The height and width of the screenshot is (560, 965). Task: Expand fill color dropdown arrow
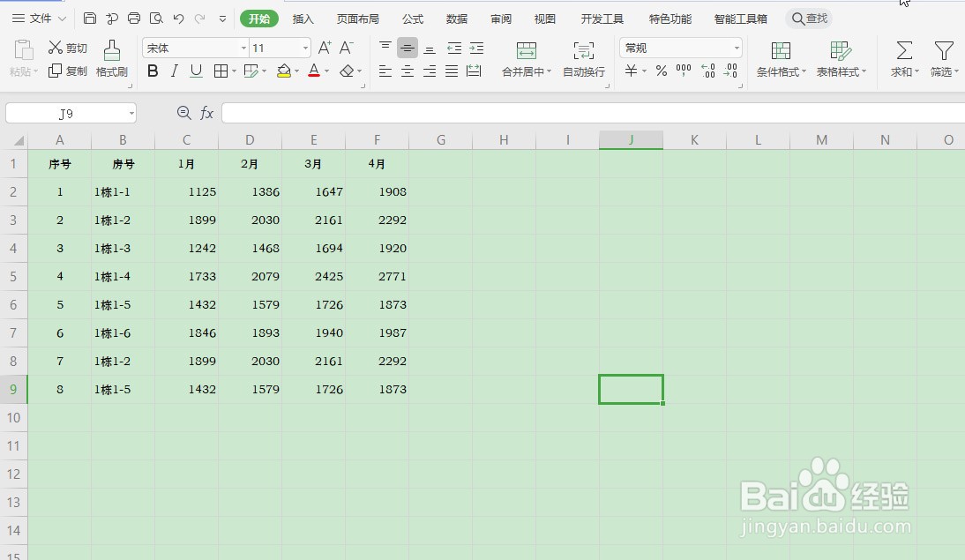coord(296,71)
